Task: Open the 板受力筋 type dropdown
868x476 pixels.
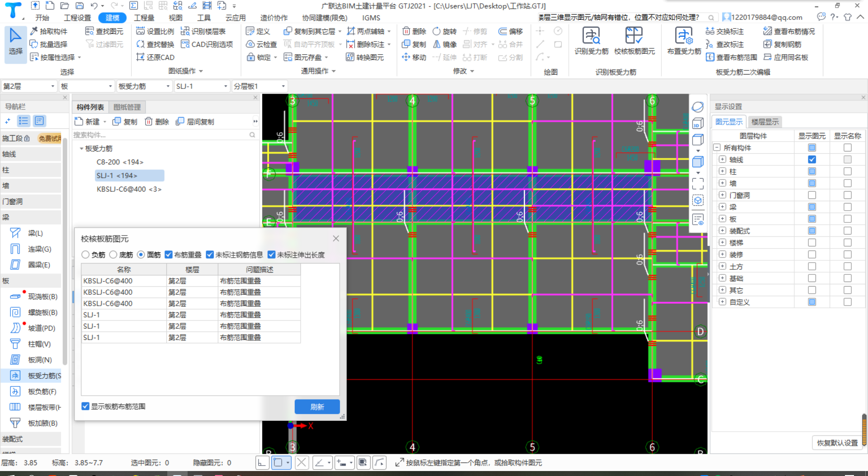Action: tap(145, 86)
